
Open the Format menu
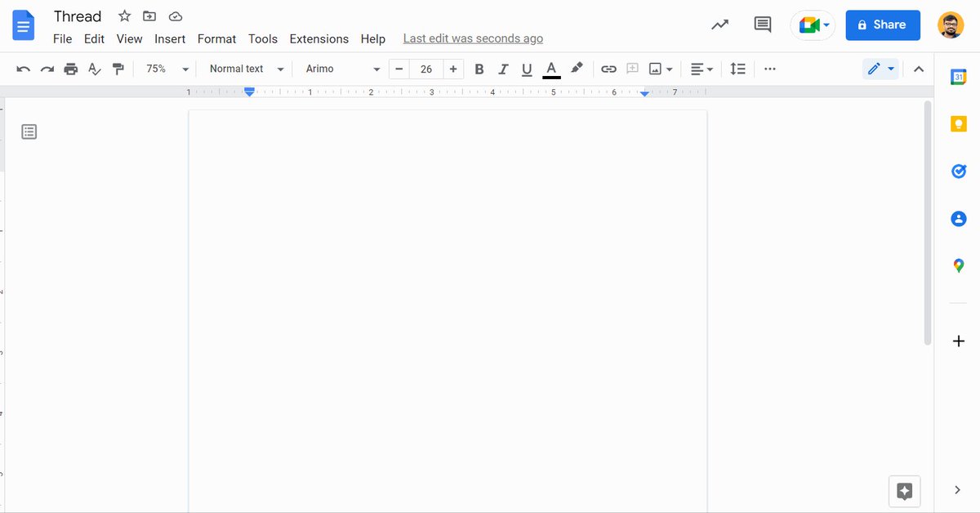pyautogui.click(x=216, y=38)
